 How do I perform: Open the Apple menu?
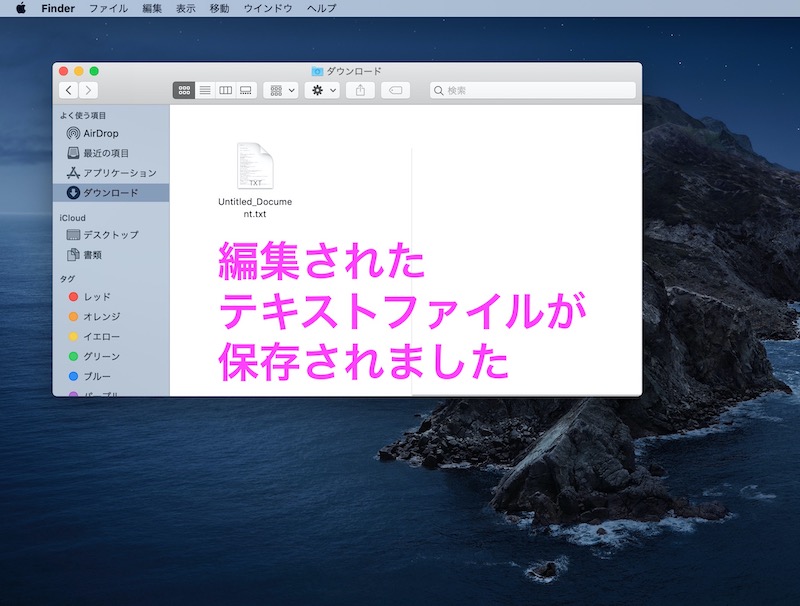[x=20, y=8]
